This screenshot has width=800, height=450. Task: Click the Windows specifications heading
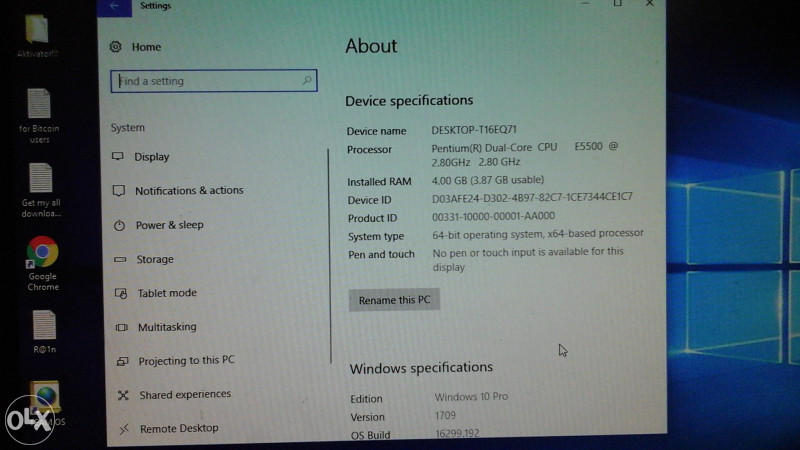click(421, 368)
